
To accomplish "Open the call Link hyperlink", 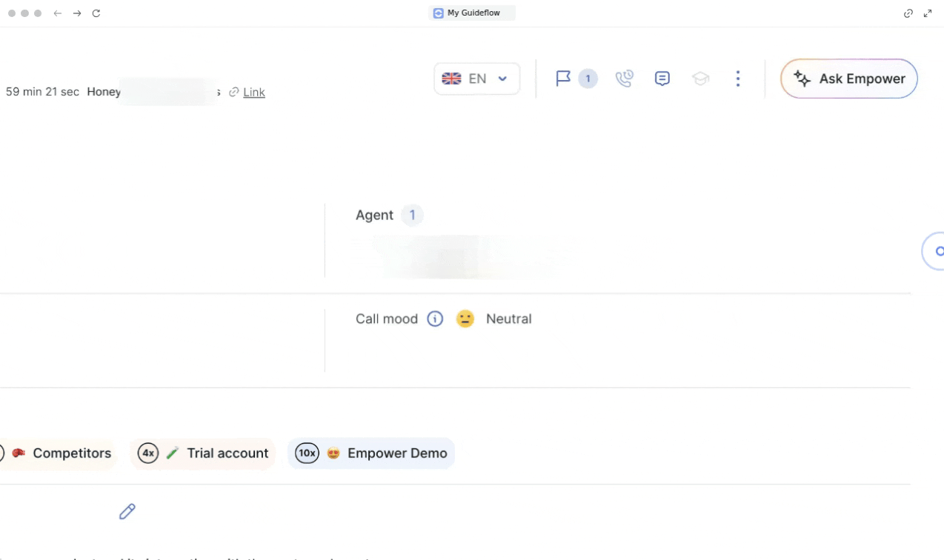I will pyautogui.click(x=253, y=92).
